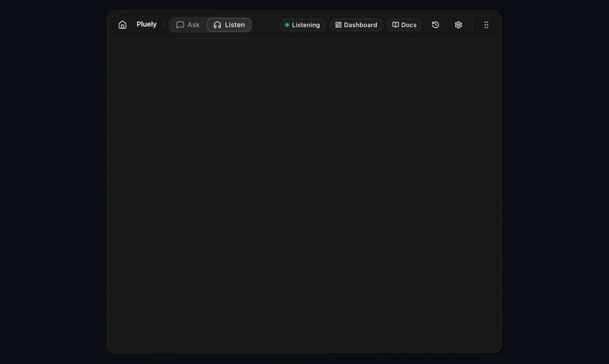The width and height of the screenshot is (609, 364).
Task: Open settings with the gear icon
Action: click(458, 25)
